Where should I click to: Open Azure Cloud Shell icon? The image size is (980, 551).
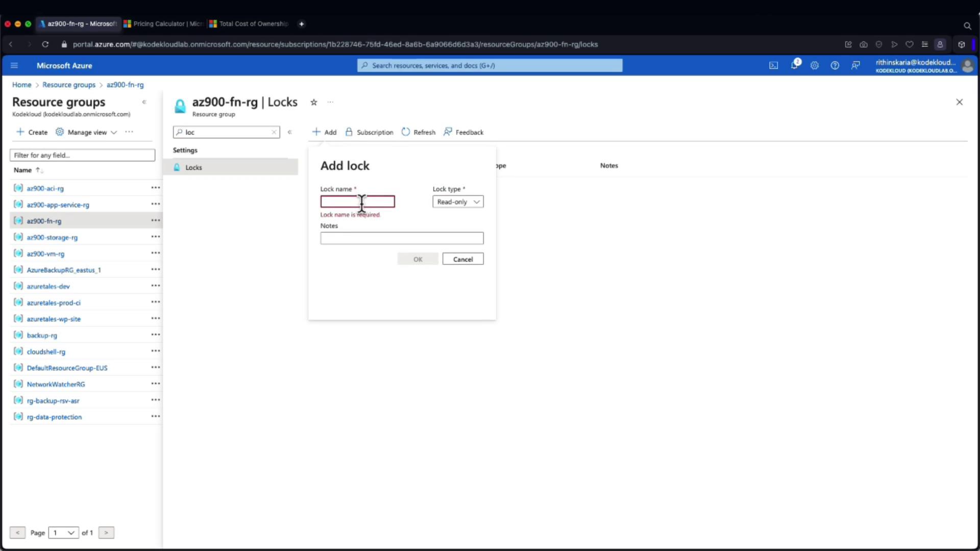[774, 65]
